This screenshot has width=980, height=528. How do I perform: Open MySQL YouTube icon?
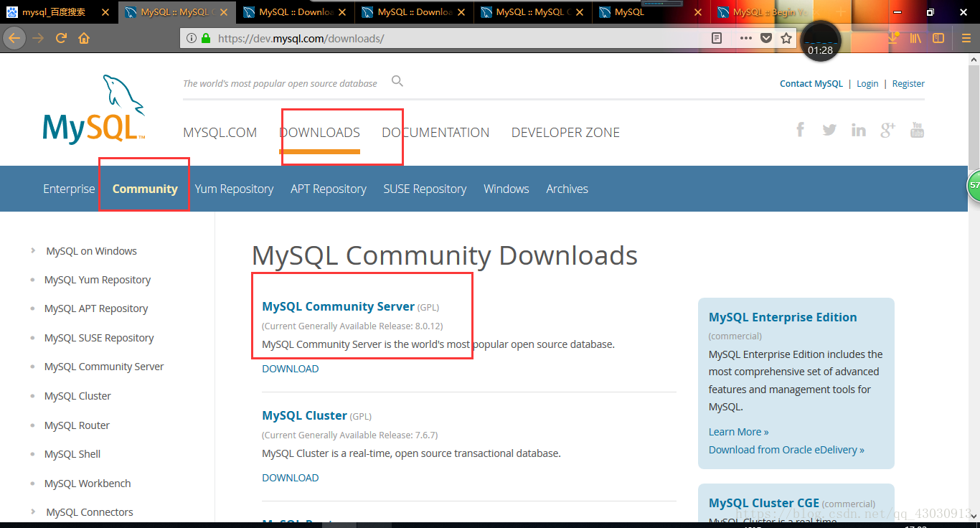tap(917, 130)
